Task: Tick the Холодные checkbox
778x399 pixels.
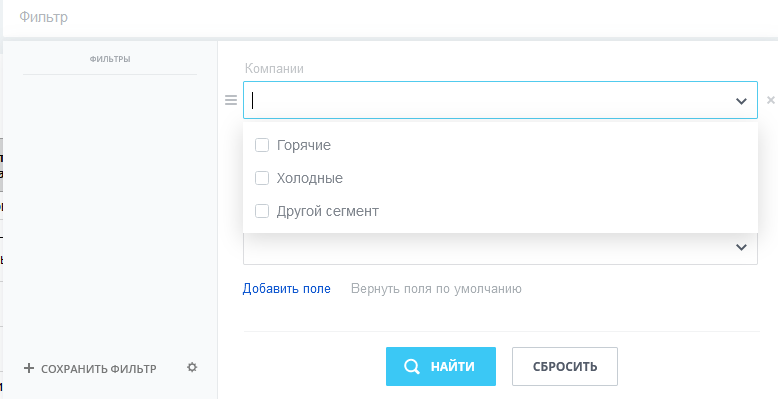Action: [262, 178]
